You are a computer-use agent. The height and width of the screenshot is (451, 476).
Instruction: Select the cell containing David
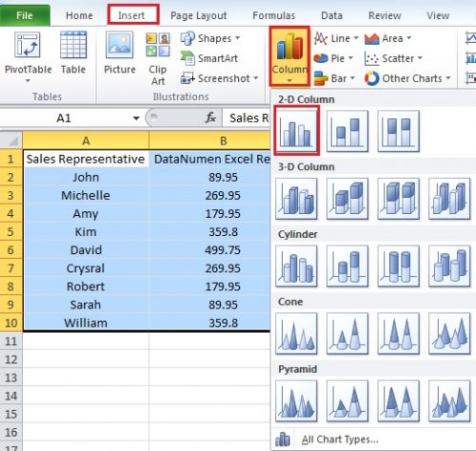pos(86,250)
